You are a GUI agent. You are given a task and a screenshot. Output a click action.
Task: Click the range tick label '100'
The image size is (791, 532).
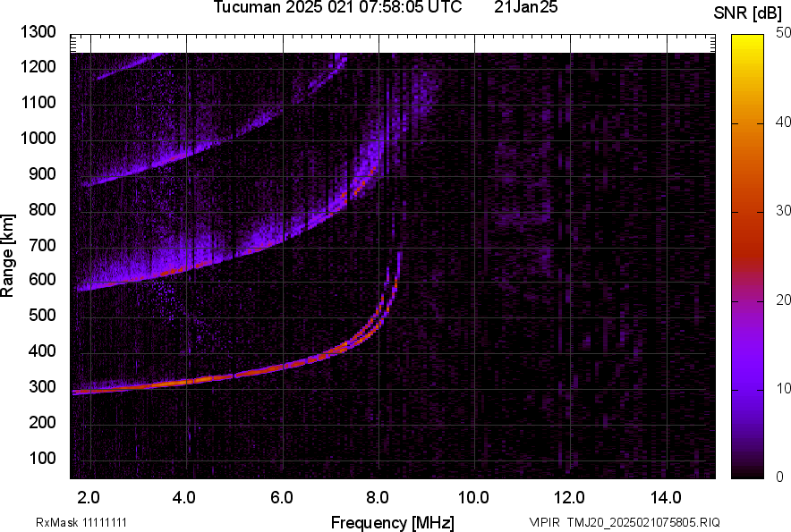[x=42, y=458]
